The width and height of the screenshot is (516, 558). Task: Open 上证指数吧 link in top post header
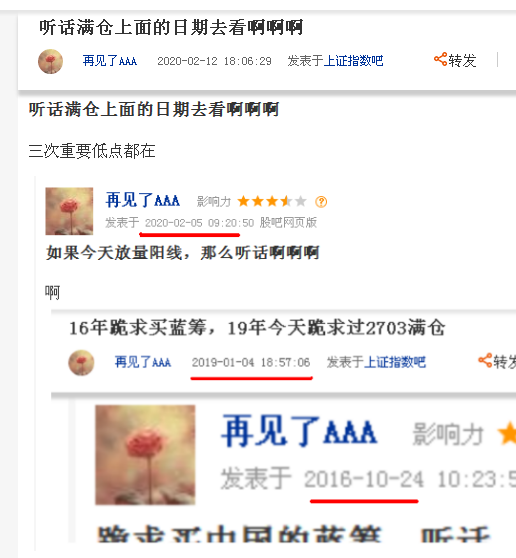click(353, 61)
